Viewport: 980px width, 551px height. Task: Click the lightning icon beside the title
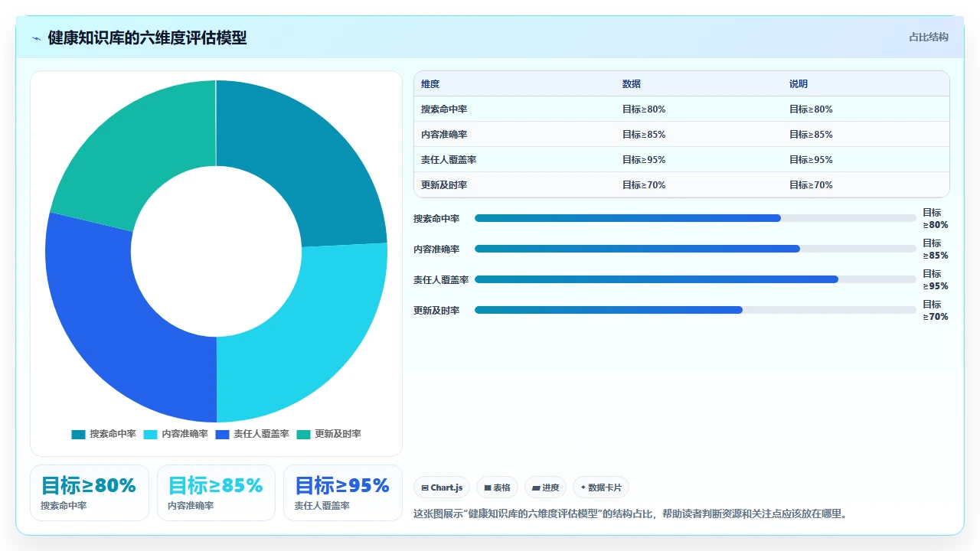[x=37, y=38]
